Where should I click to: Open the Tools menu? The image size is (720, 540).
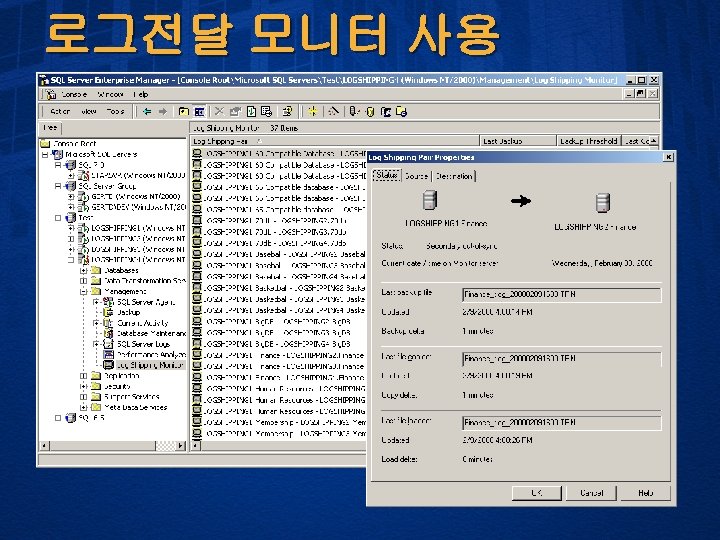[115, 111]
